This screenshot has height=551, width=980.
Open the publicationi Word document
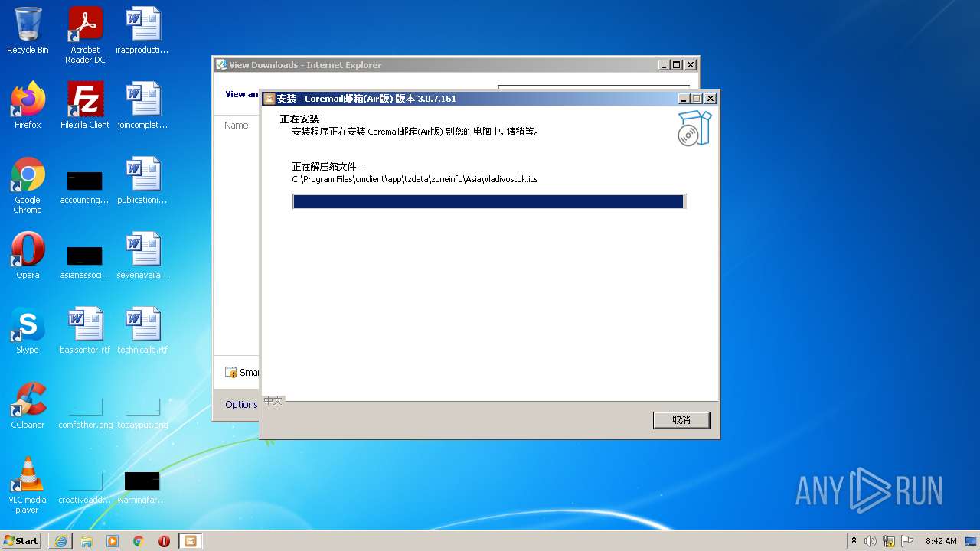(142, 181)
